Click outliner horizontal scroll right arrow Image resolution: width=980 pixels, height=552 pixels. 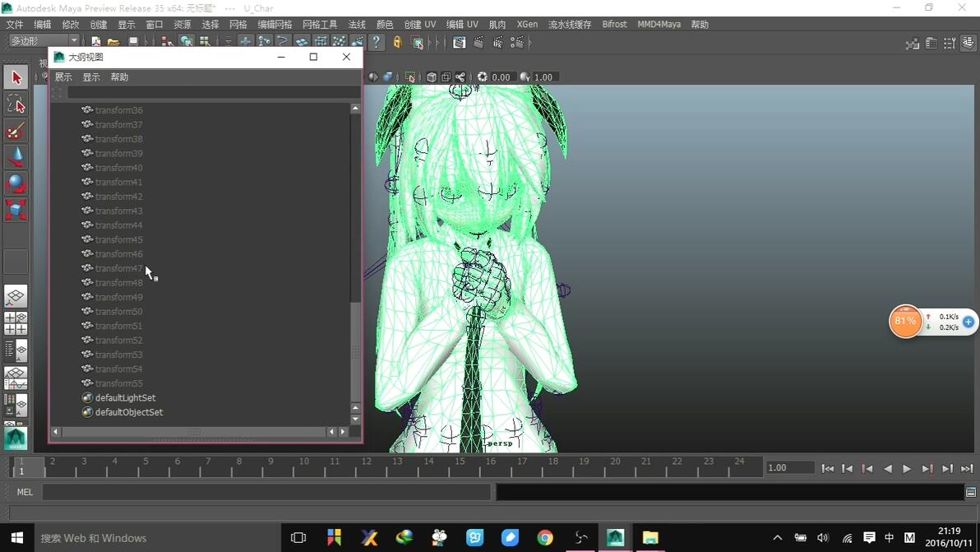coord(343,431)
